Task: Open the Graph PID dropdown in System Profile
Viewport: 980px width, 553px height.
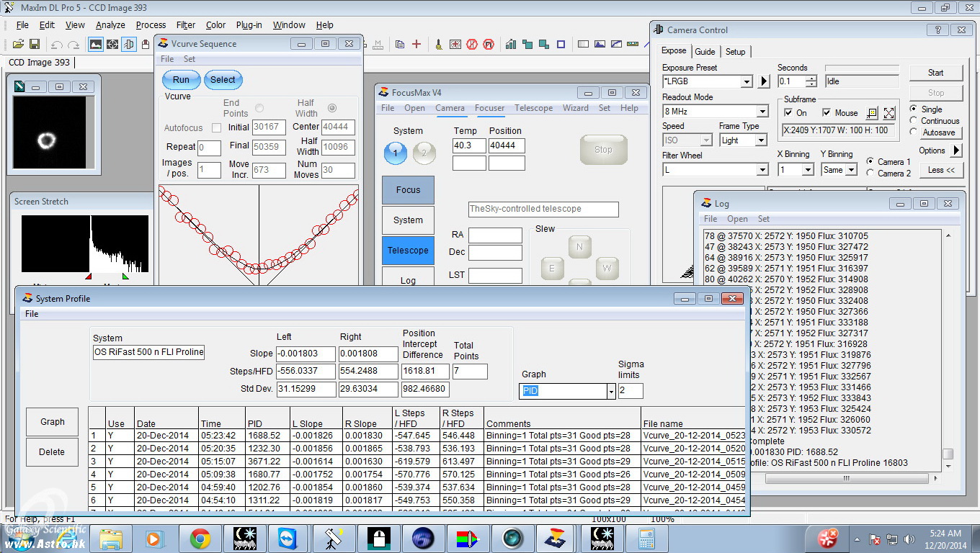Action: (611, 392)
